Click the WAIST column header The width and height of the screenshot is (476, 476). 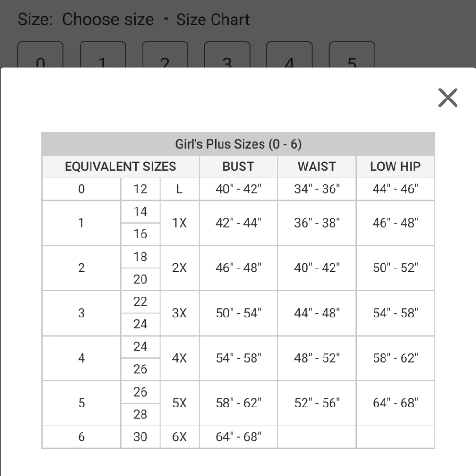[317, 167]
